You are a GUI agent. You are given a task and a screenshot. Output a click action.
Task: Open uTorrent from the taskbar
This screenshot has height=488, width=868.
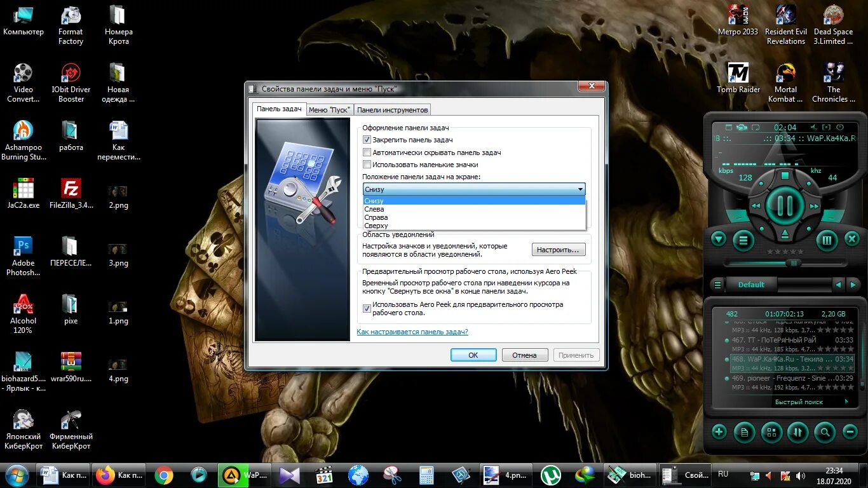[x=551, y=475]
